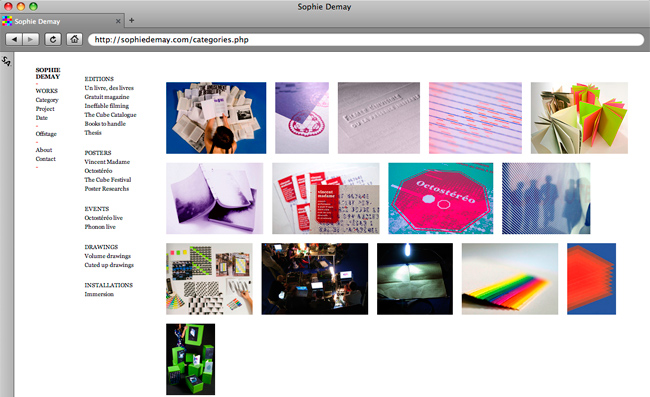650x397 pixels.
Task: Open the lamp over paper thumbnail
Action: point(415,279)
